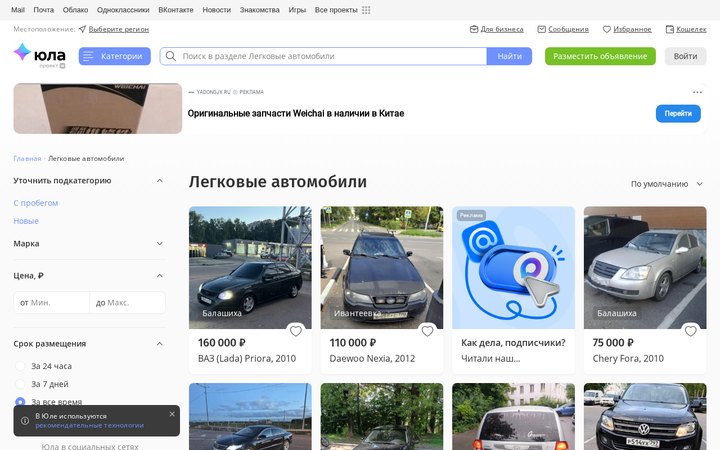
Task: Open the all projects grid icon
Action: (x=366, y=10)
